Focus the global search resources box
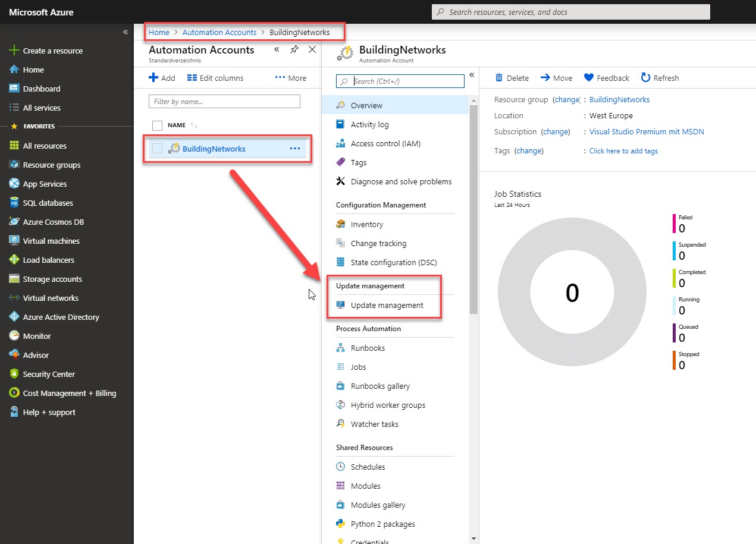The image size is (756, 544). point(570,12)
